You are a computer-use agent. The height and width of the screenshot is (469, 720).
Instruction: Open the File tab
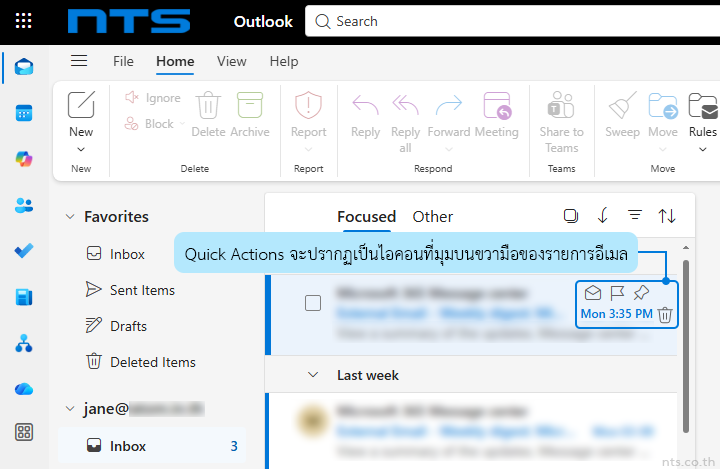tap(124, 61)
